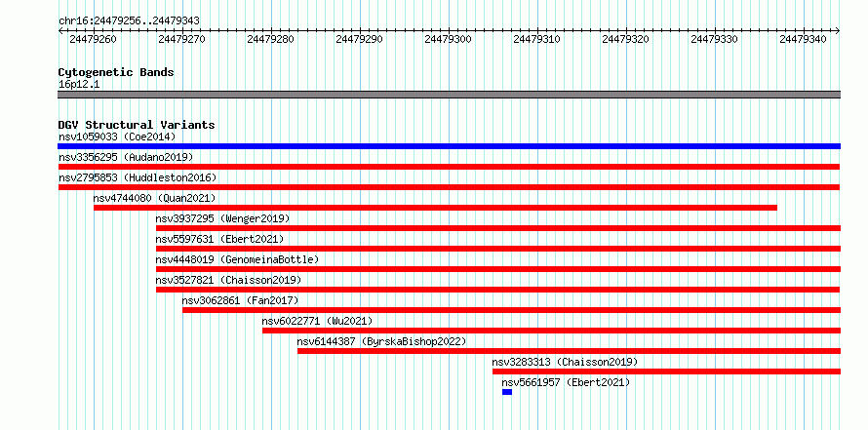Click the DGV Structural Variants track title

tap(137, 125)
